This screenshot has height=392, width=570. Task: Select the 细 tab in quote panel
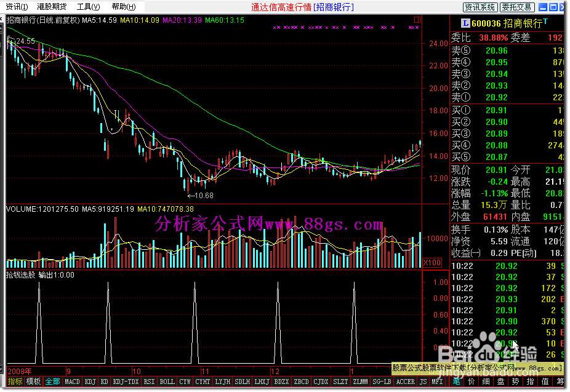point(486,382)
